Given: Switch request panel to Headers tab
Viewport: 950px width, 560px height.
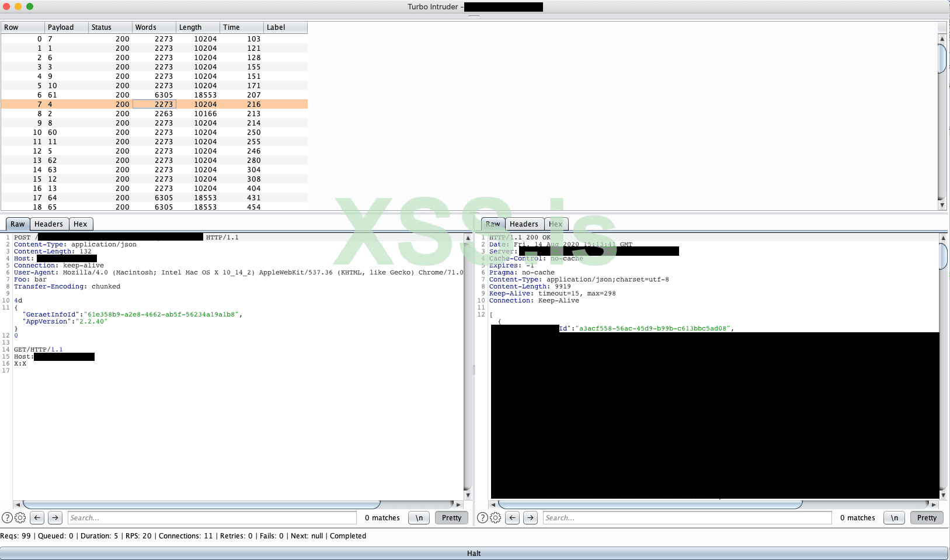Looking at the screenshot, I should point(48,224).
